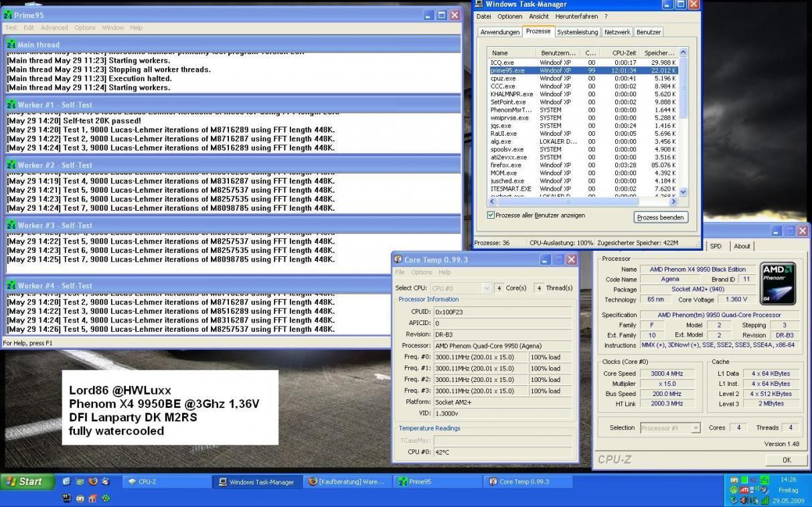Click the Worker #4 Self-Test window icon
The width and height of the screenshot is (812, 507).
[x=11, y=285]
